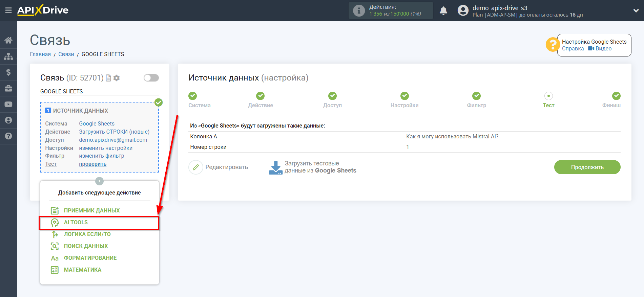Open the YouTube video sidebar icon
Viewport: 644px width, 297px height.
[x=8, y=104]
